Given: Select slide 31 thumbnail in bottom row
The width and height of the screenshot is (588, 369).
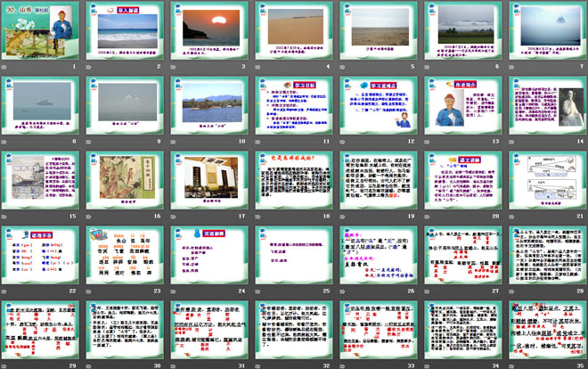Looking at the screenshot, I should [209, 330].
